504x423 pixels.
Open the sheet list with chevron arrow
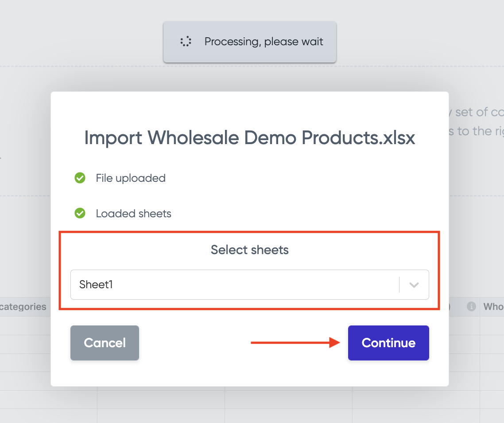(x=414, y=285)
